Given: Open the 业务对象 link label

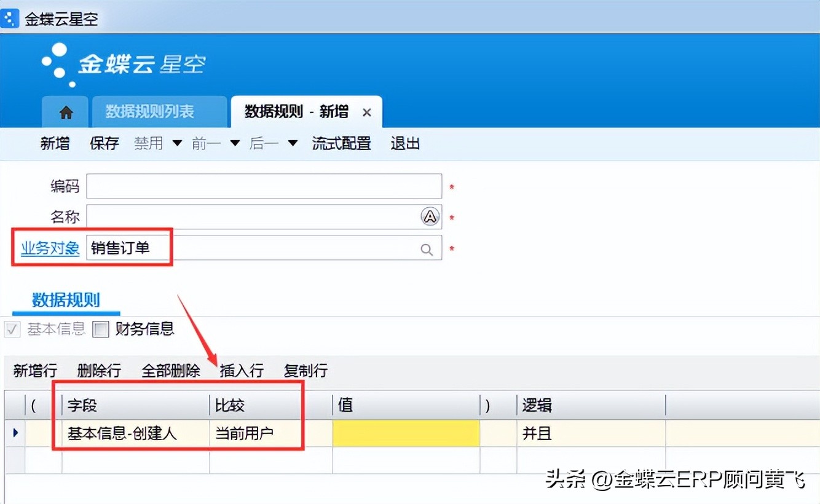Looking at the screenshot, I should (x=50, y=248).
